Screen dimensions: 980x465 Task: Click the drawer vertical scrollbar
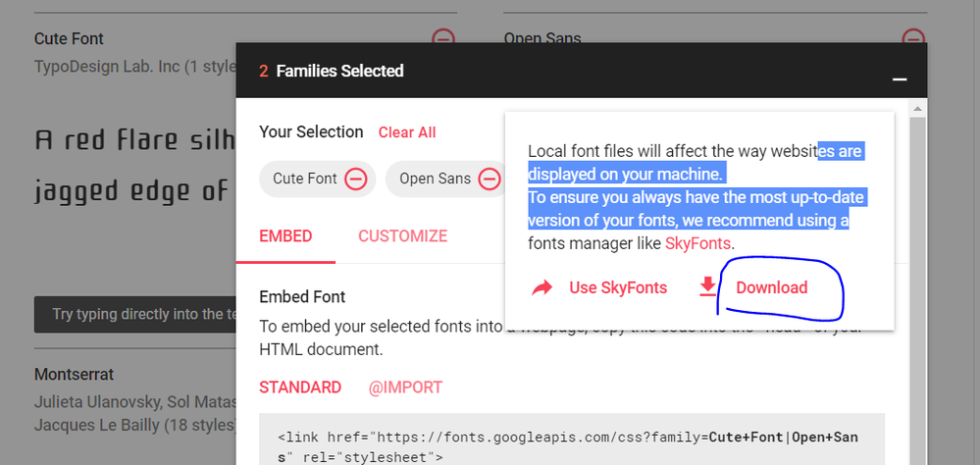click(x=917, y=290)
